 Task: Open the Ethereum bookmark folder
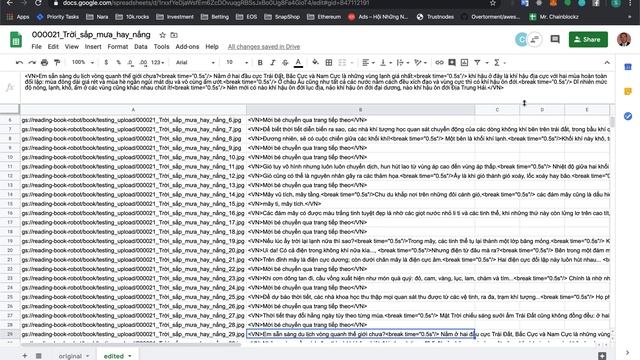coord(324,17)
